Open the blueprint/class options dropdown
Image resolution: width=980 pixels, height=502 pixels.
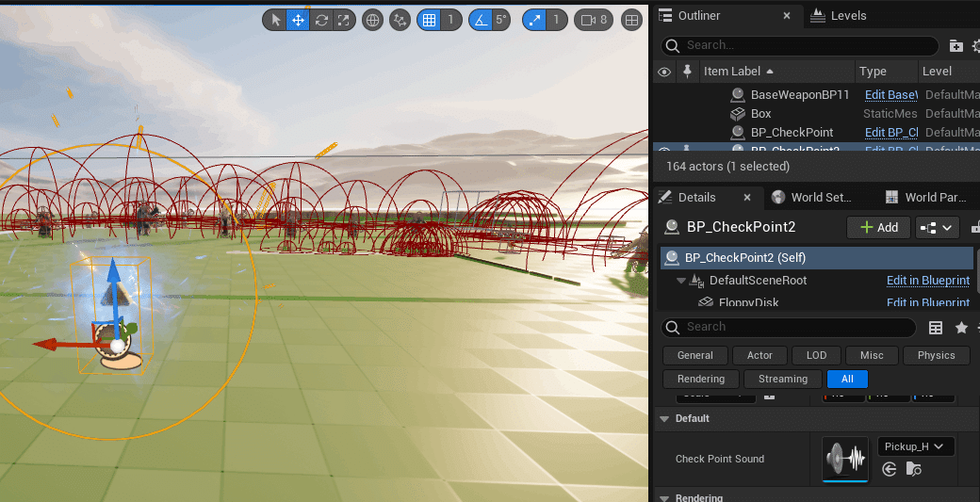tap(937, 227)
